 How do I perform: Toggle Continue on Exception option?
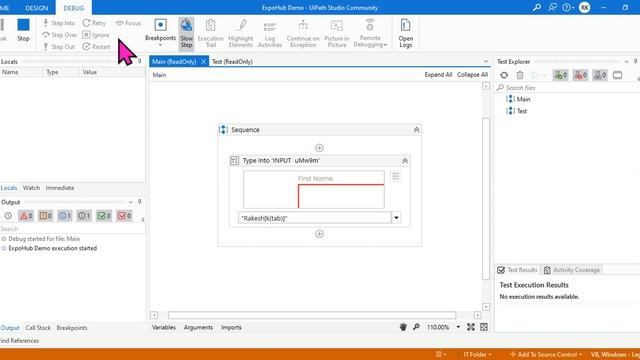pos(303,33)
